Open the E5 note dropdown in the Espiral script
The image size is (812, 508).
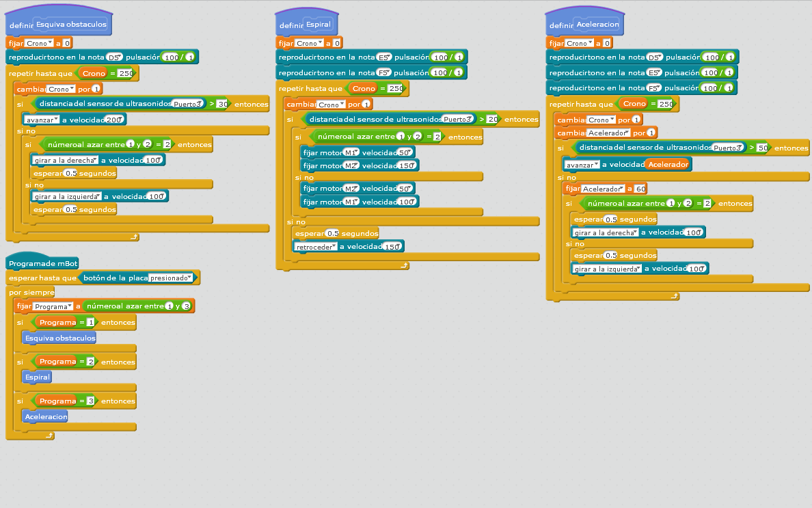[x=384, y=57]
